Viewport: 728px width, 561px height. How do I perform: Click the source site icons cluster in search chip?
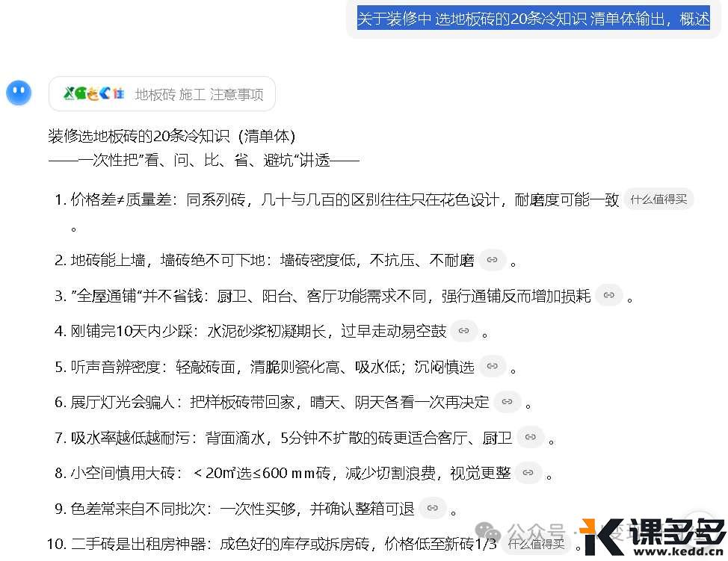click(94, 93)
